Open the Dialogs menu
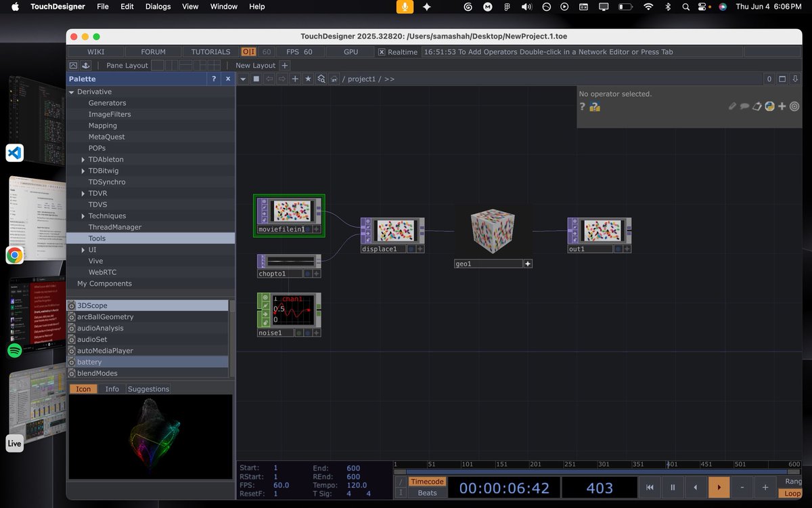 [158, 6]
